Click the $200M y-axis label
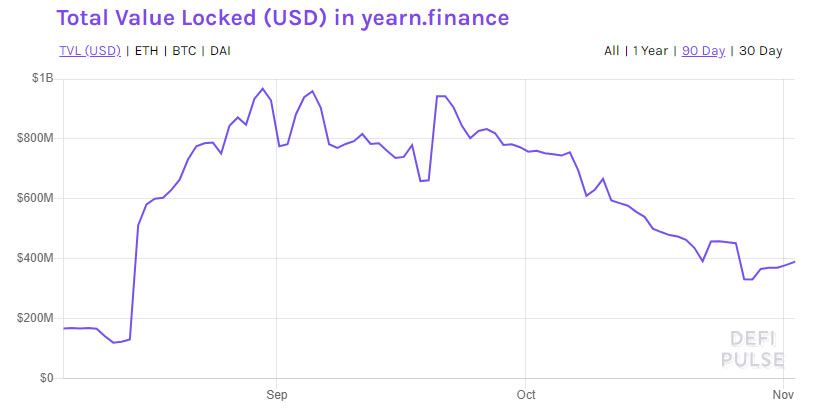This screenshot has width=816, height=408. pyautogui.click(x=35, y=318)
